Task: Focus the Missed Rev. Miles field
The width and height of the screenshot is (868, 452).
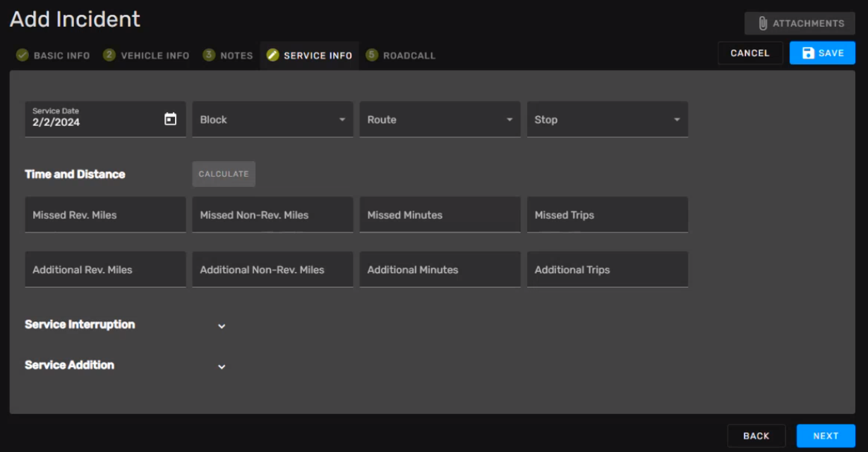Action: coord(105,215)
